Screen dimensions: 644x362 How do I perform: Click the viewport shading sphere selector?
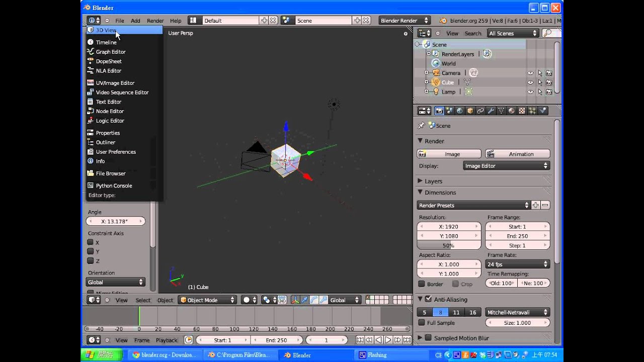[x=250, y=300]
